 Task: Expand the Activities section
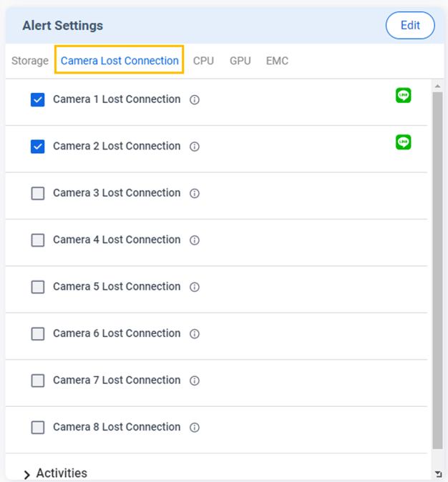tap(27, 474)
